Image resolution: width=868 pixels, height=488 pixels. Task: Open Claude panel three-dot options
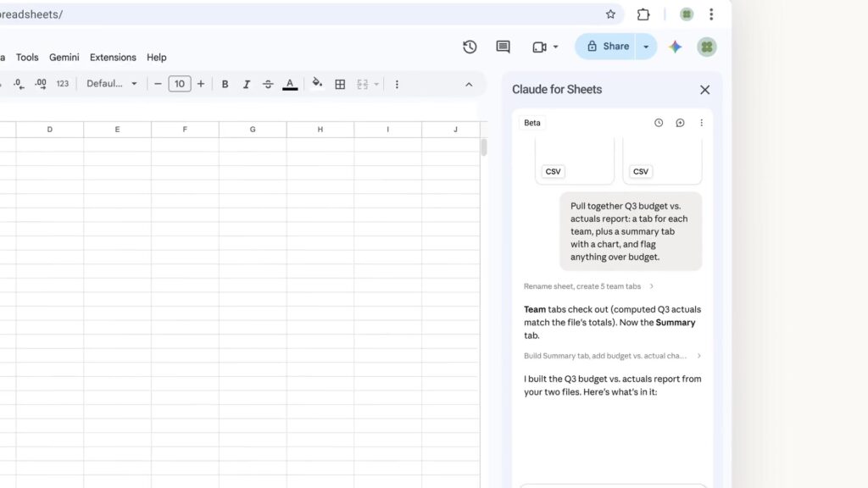(x=701, y=123)
